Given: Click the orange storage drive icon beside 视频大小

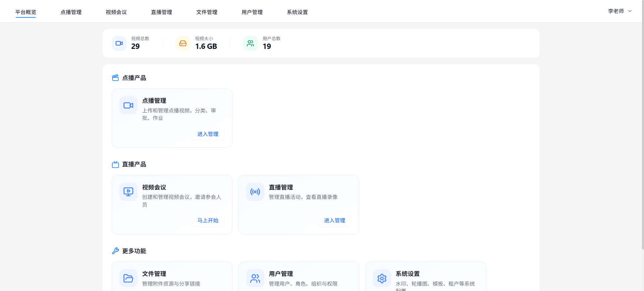Looking at the screenshot, I should pos(183,44).
